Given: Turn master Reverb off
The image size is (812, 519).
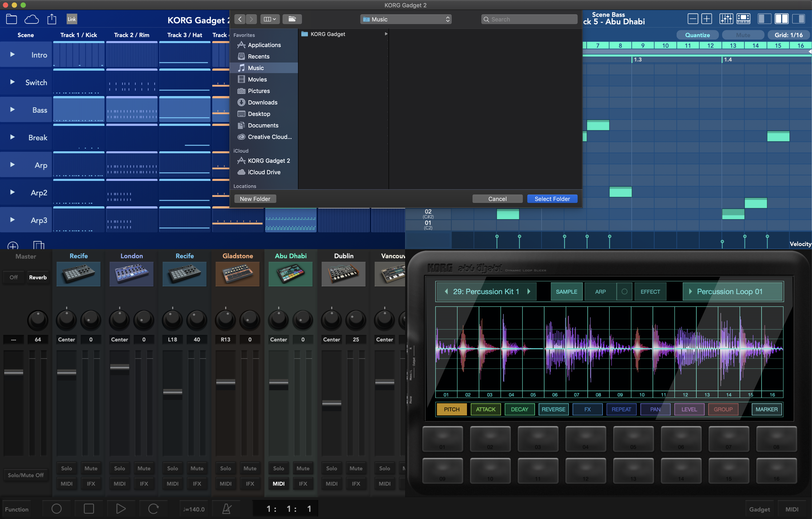Looking at the screenshot, I should 13,277.
